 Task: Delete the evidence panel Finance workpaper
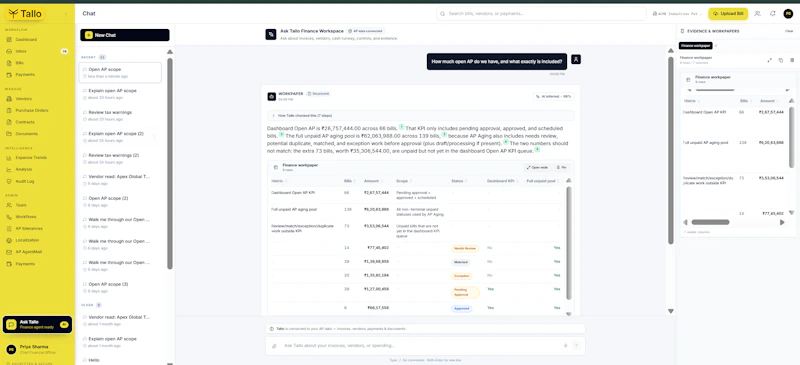point(792,60)
